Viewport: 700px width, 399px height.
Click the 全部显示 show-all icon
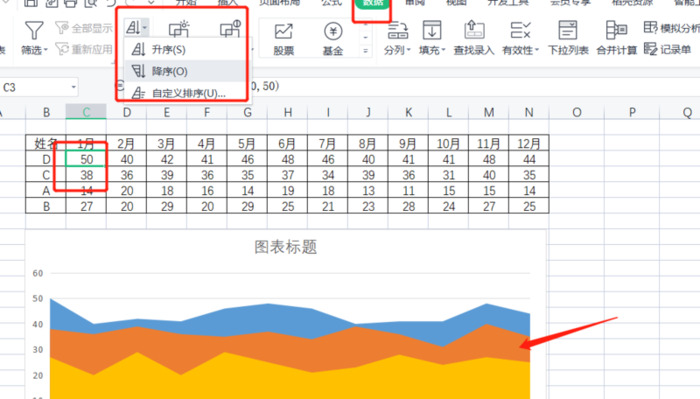pyautogui.click(x=62, y=28)
